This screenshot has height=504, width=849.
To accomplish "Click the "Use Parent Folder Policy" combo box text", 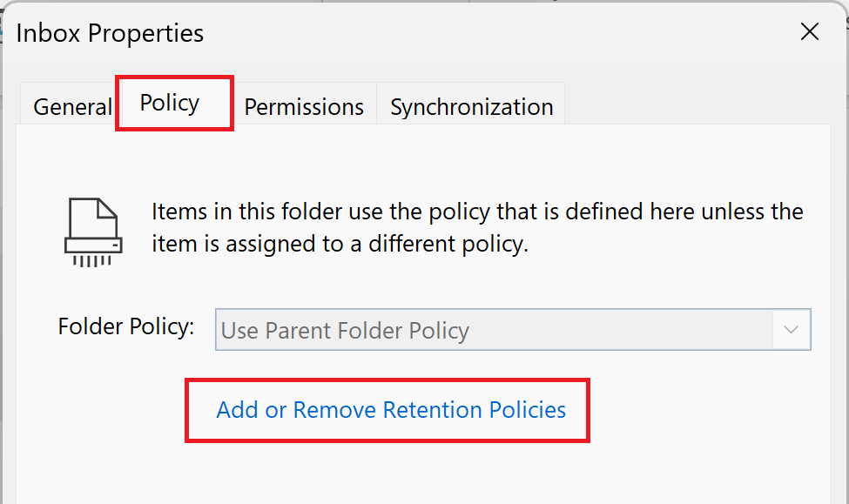I will (345, 331).
